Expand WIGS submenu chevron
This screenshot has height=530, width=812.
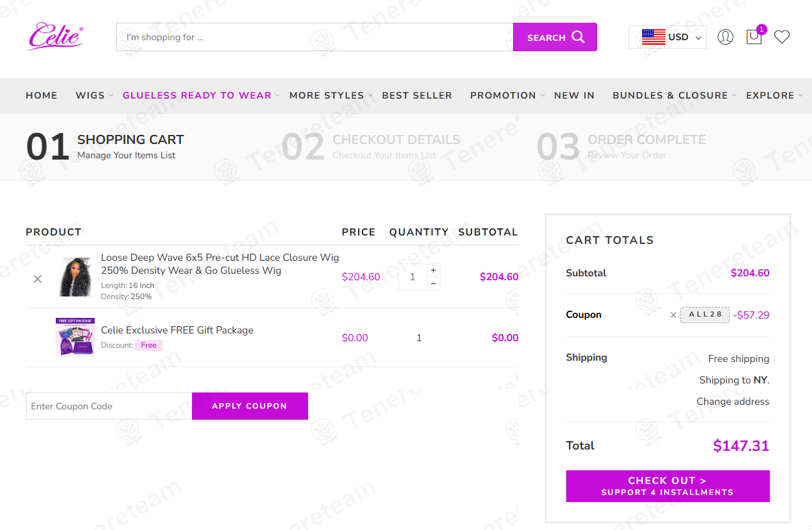click(111, 95)
